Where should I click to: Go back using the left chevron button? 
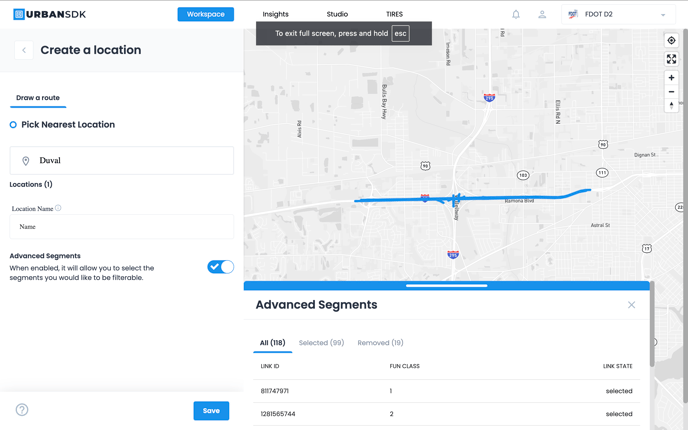pos(24,50)
